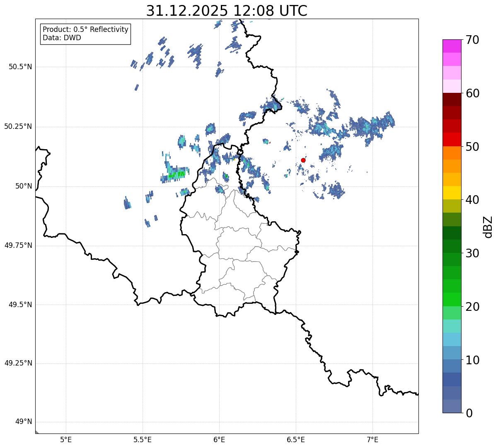Click the "49.25°N" latitude label
This screenshot has height=448, width=498.
point(18,363)
